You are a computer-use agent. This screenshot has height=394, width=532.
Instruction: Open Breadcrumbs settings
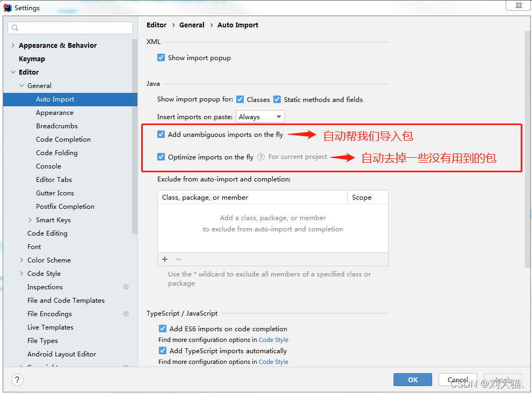tap(57, 126)
